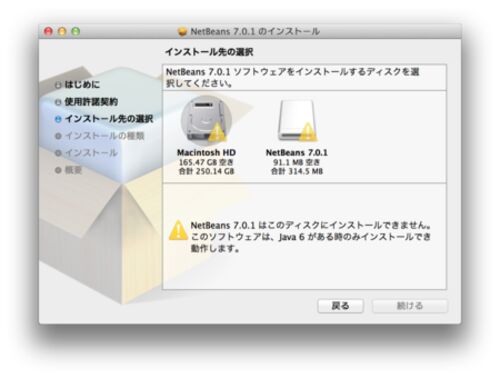Select the NetBeans 7.0.1 volume icon
This screenshot has width=500, height=378.
point(297,121)
